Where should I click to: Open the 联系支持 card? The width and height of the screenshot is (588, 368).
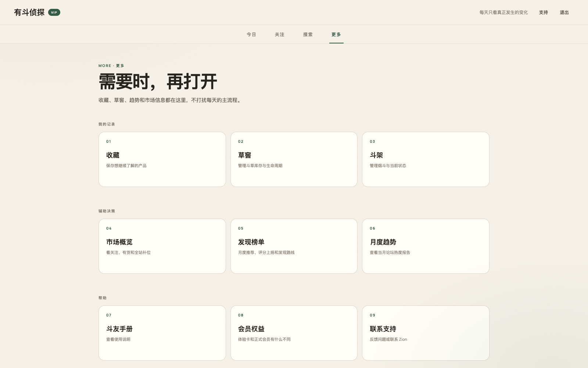click(x=426, y=333)
